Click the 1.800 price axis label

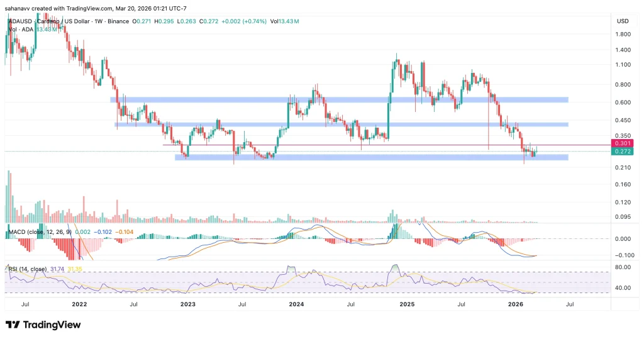[623, 35]
